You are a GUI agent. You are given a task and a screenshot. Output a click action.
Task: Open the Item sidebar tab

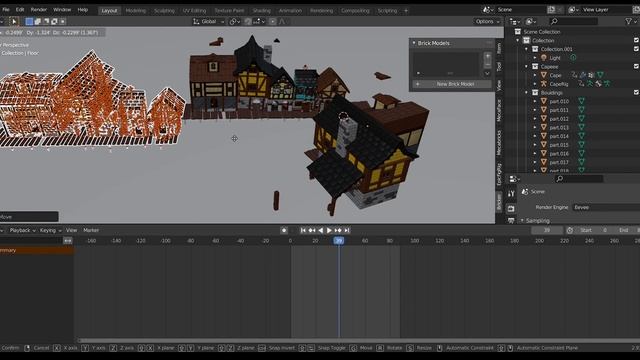[499, 49]
